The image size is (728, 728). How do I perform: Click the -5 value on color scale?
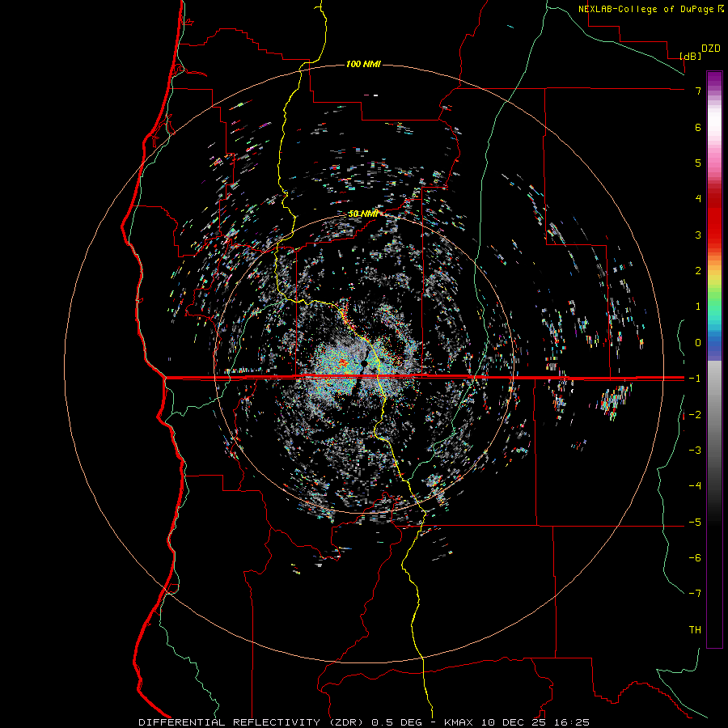click(x=695, y=523)
